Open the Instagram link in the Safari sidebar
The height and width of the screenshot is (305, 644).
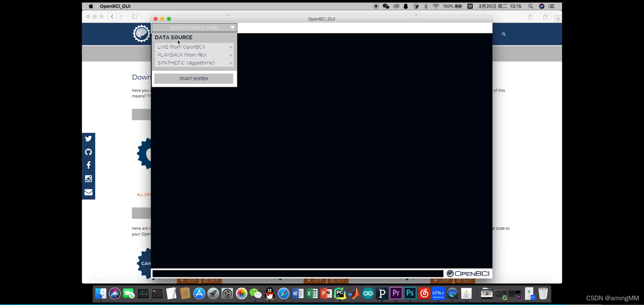coord(89,179)
